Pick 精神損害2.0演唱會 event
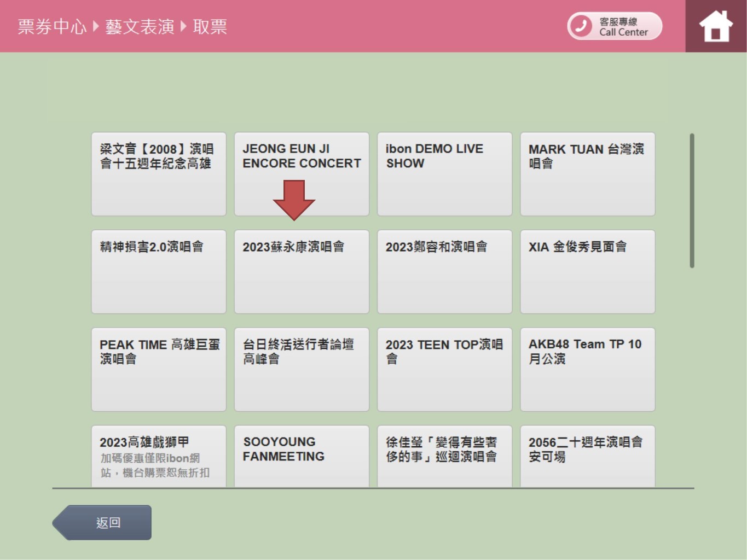 pyautogui.click(x=159, y=272)
